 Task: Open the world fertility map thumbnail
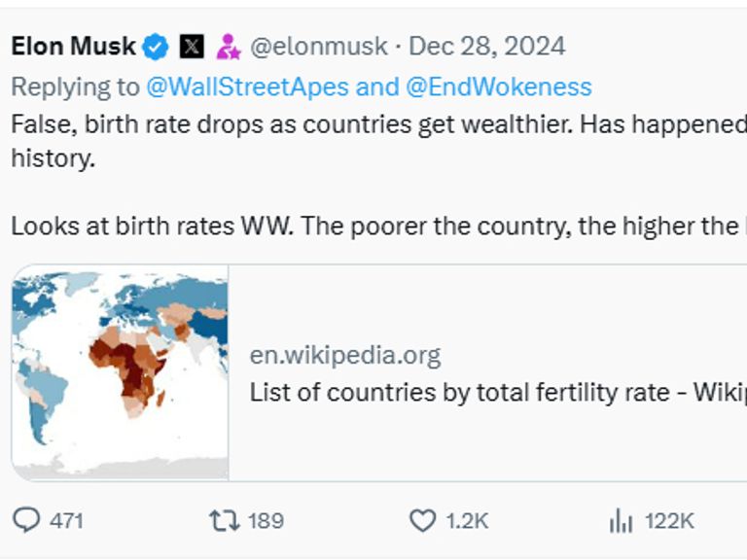[x=121, y=372]
